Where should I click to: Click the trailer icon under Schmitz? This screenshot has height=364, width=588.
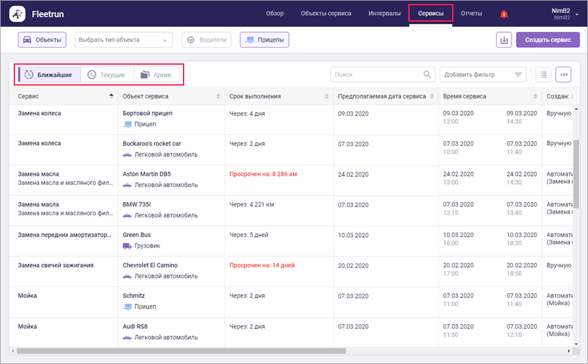point(127,306)
